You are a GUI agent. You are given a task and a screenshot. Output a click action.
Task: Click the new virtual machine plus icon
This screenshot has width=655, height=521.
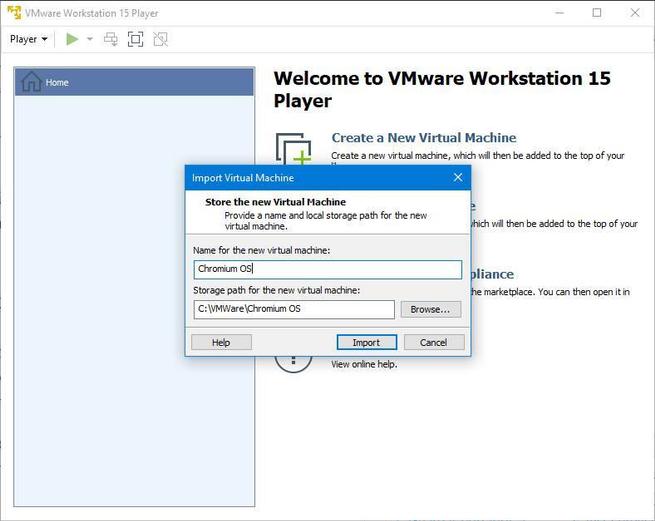[x=294, y=150]
